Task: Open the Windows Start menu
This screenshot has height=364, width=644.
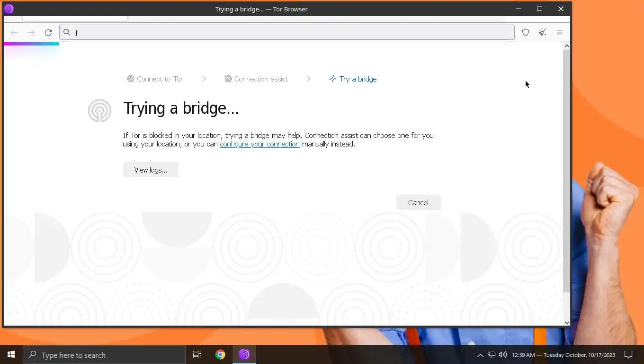Action: (x=11, y=355)
